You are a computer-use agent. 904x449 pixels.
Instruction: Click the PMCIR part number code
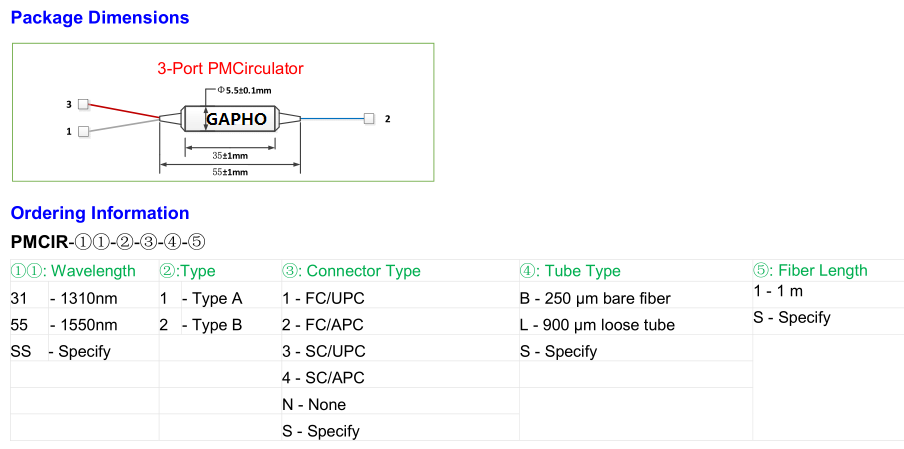coord(39,243)
